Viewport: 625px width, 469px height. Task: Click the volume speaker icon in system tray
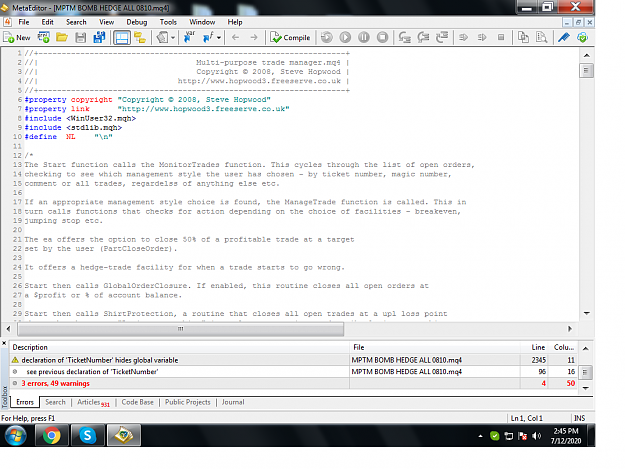click(x=537, y=436)
